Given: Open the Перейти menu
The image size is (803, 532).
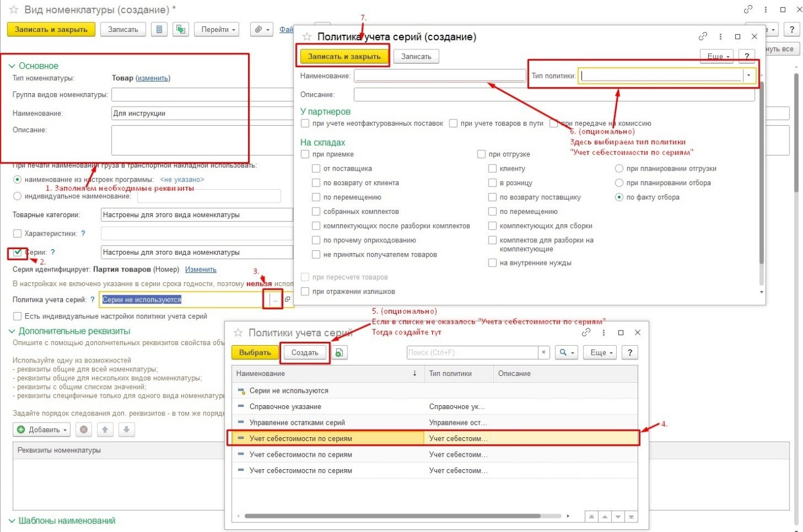Looking at the screenshot, I should (x=217, y=30).
